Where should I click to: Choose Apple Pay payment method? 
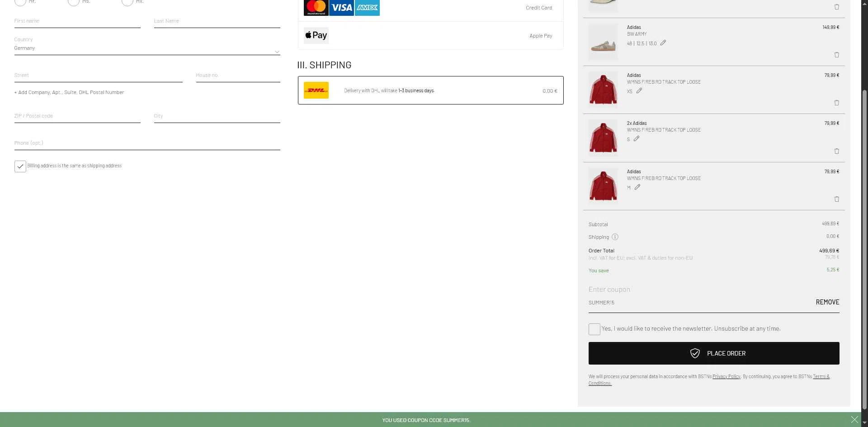[430, 36]
